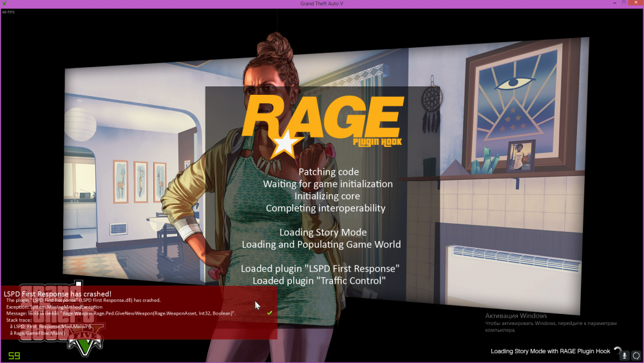Image resolution: width=644 pixels, height=363 pixels.
Task: Click the 'Loaded plugin "Traffic Control"' line
Action: pos(319,280)
